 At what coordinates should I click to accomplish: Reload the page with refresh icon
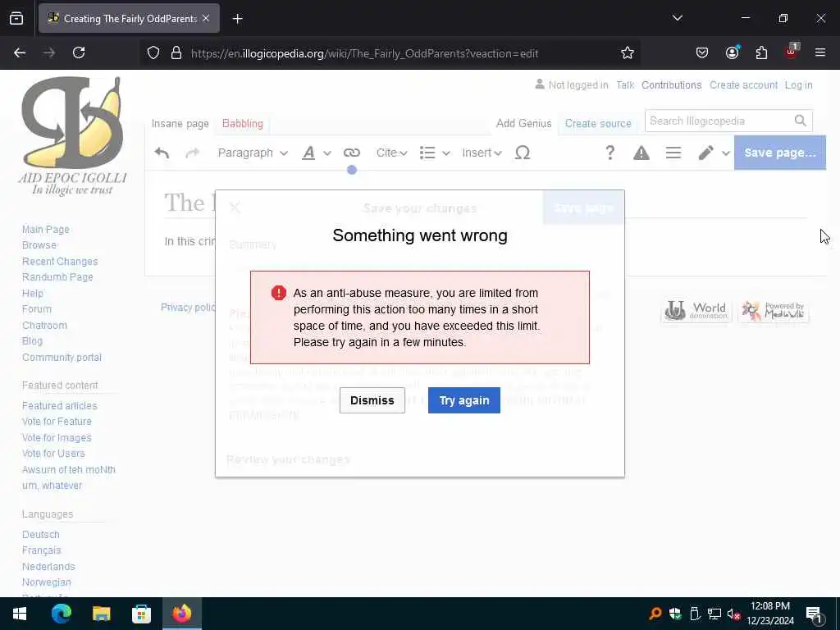click(x=79, y=53)
